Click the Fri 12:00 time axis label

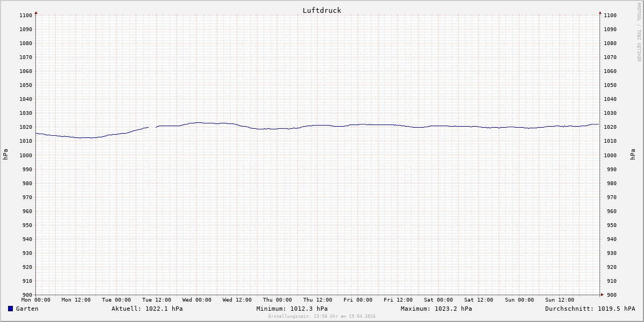pos(398,300)
